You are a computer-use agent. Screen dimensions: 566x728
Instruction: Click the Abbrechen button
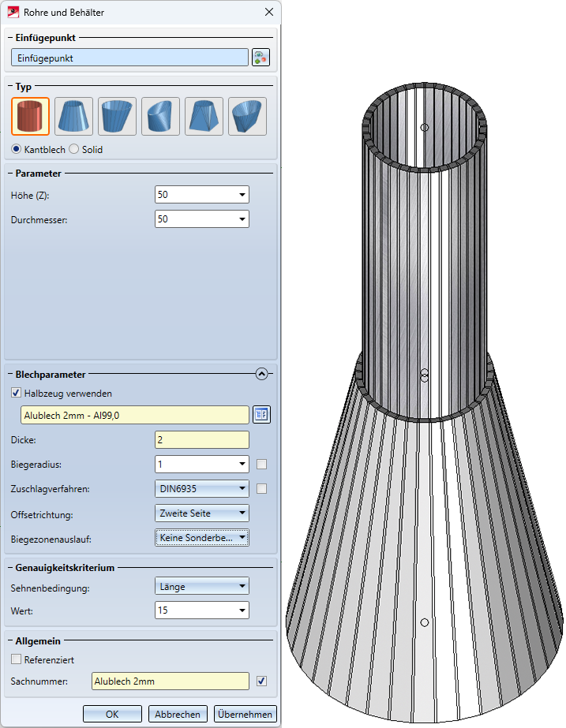pos(178,714)
